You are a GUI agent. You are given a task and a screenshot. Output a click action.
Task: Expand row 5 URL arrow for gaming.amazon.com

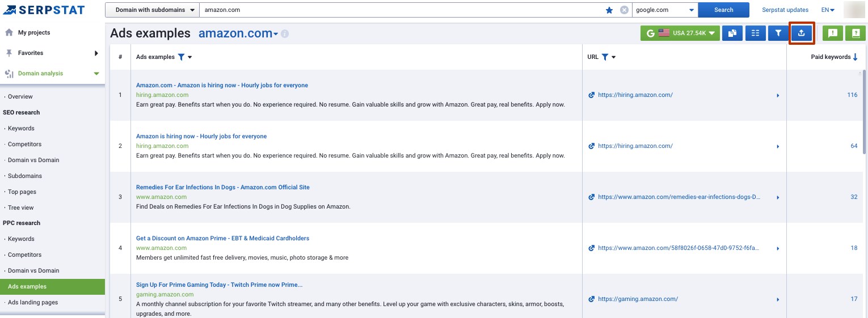point(778,299)
